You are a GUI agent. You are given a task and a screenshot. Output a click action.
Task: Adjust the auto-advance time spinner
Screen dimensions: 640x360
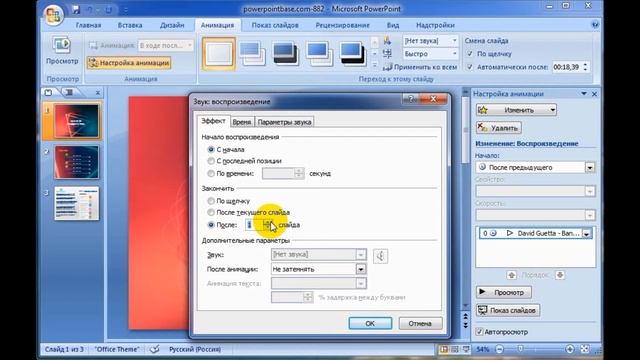coord(586,67)
